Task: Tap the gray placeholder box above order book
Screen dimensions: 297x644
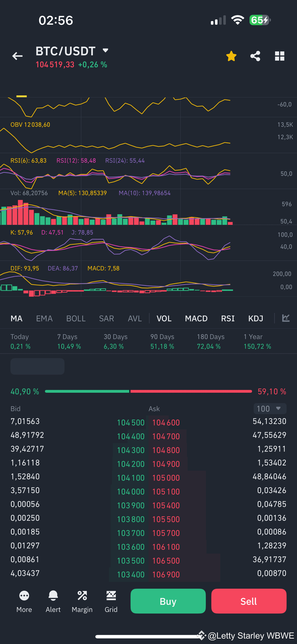Action: click(x=38, y=367)
